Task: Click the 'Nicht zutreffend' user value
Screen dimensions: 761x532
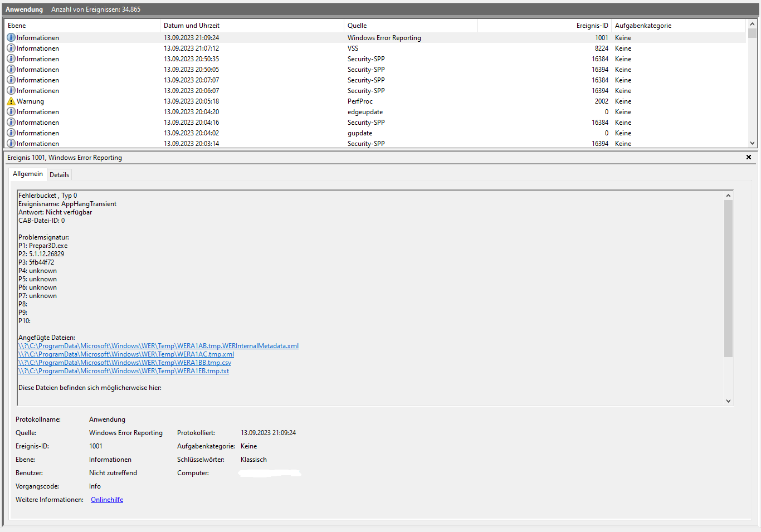Action: click(113, 473)
